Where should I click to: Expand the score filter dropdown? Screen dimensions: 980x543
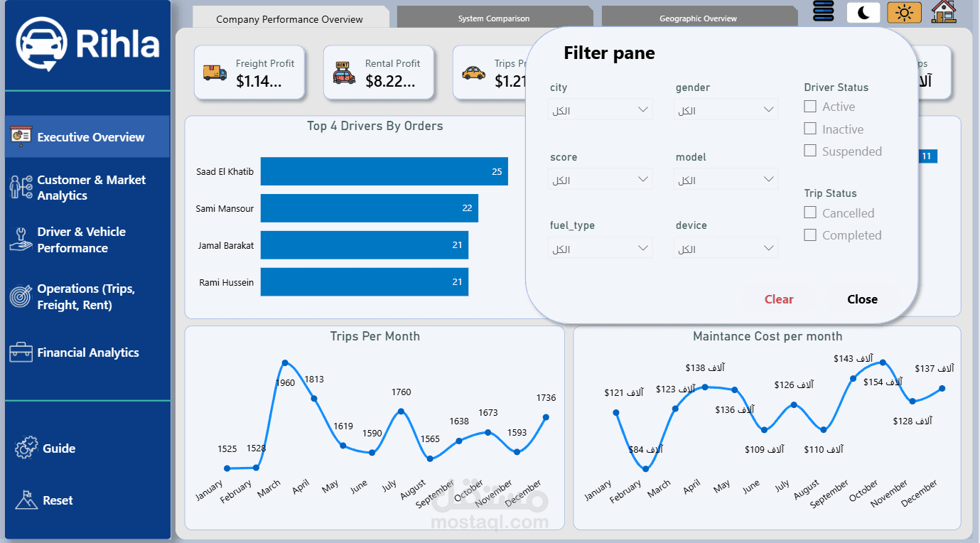[x=601, y=180]
